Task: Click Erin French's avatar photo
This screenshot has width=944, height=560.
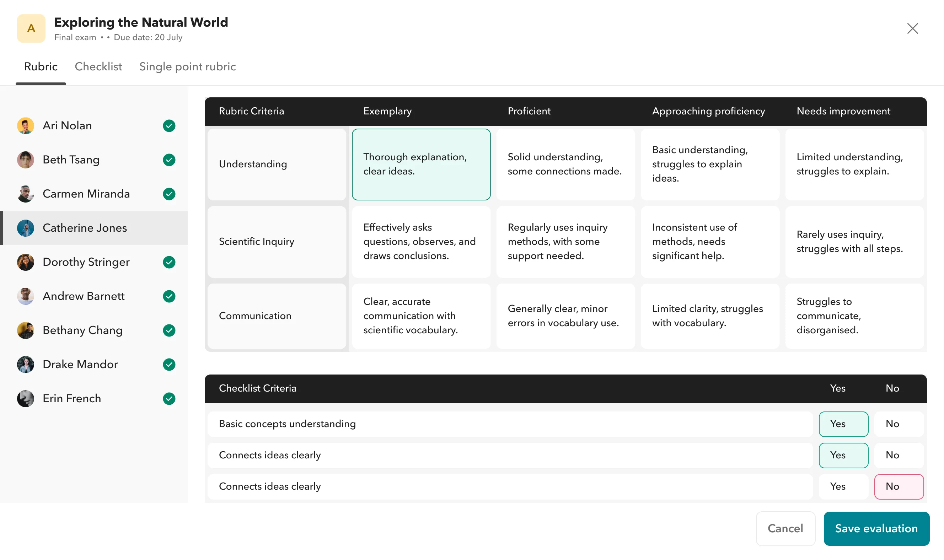Action: click(26, 398)
